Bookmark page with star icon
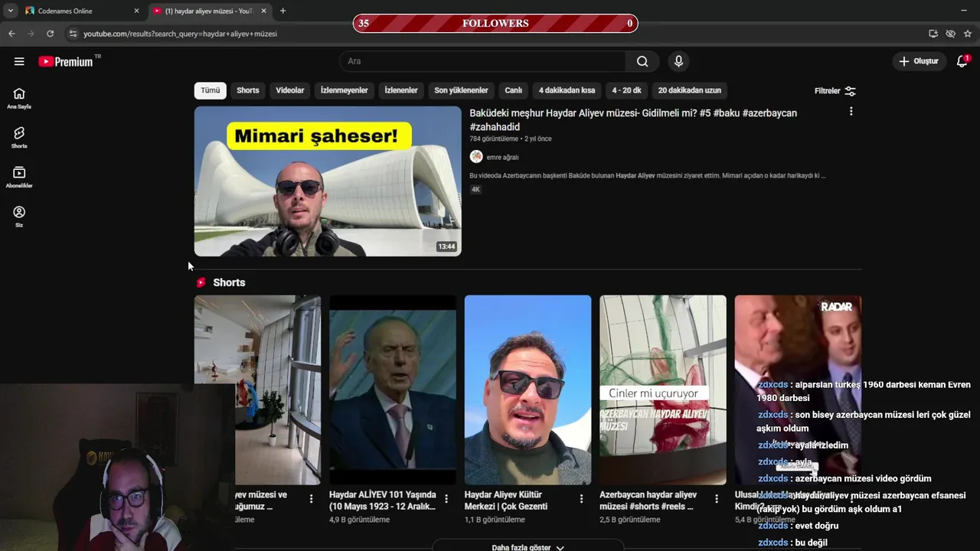 [968, 34]
